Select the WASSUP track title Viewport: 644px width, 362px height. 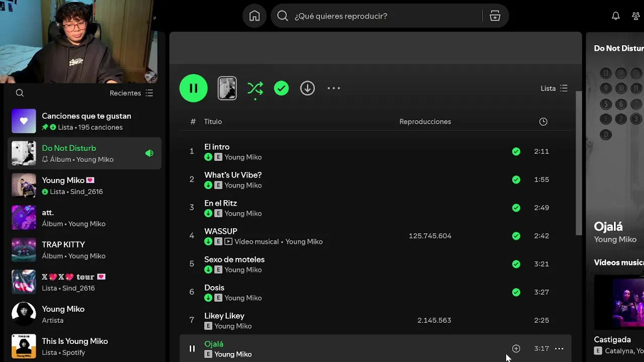(221, 231)
